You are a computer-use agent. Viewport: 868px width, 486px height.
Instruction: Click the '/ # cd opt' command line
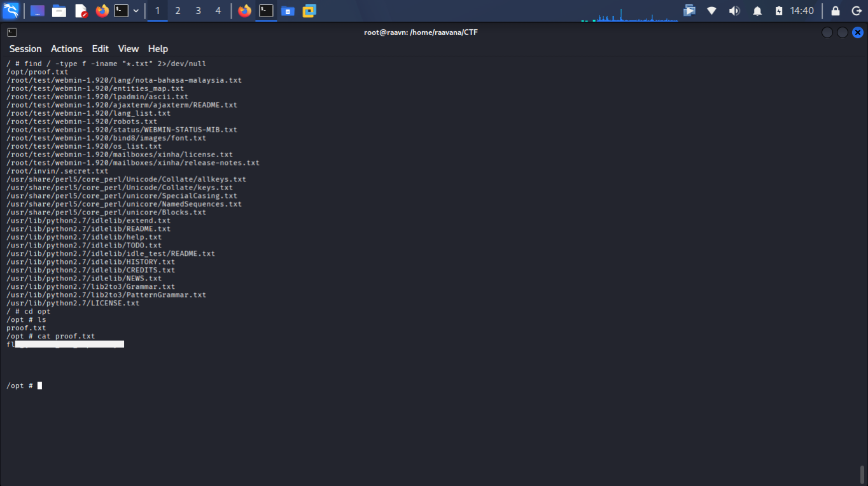click(29, 312)
